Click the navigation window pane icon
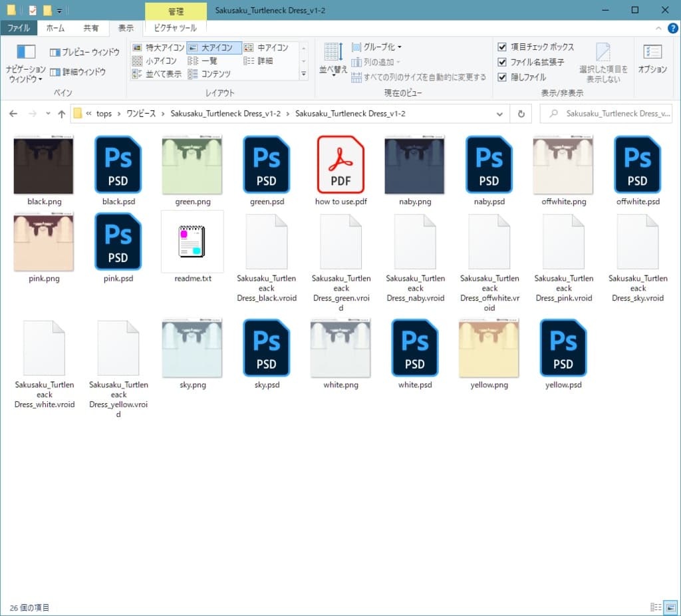Image resolution: width=681 pixels, height=616 pixels. coord(26,52)
